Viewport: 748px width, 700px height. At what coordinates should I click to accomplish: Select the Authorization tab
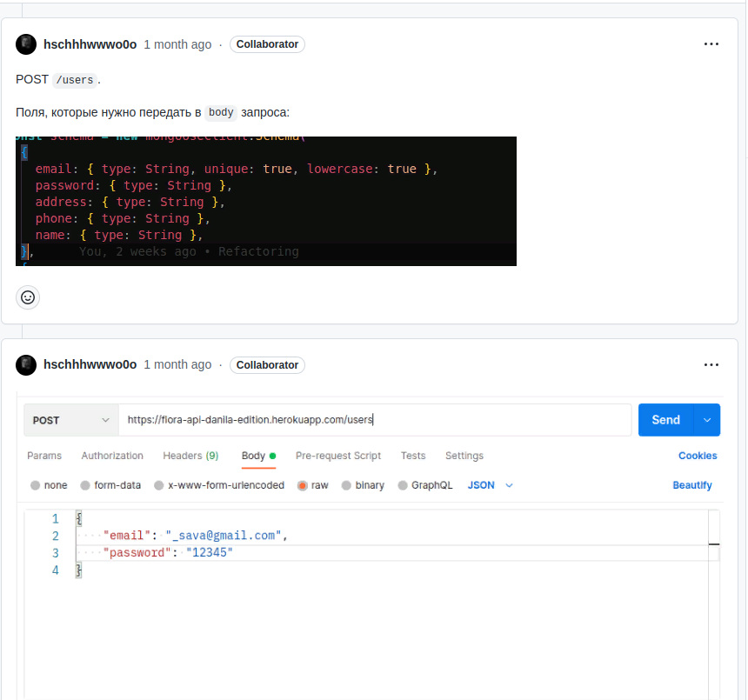pos(111,456)
